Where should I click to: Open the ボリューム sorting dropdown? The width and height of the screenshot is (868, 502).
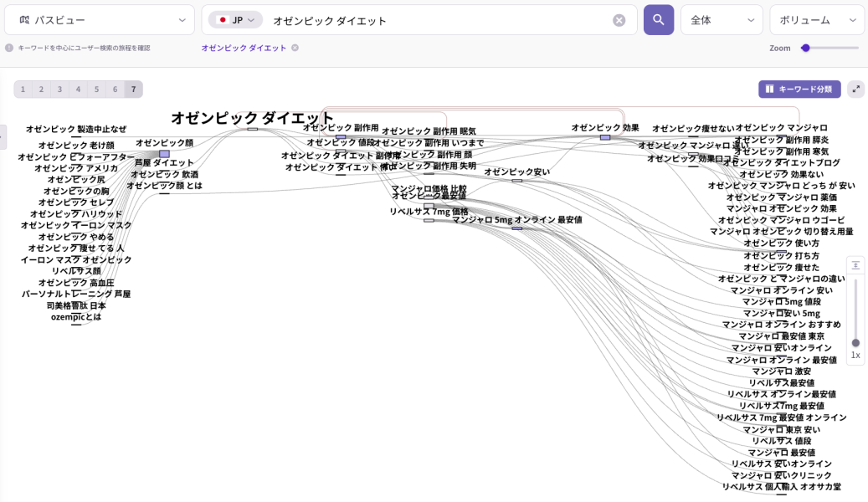tap(816, 19)
